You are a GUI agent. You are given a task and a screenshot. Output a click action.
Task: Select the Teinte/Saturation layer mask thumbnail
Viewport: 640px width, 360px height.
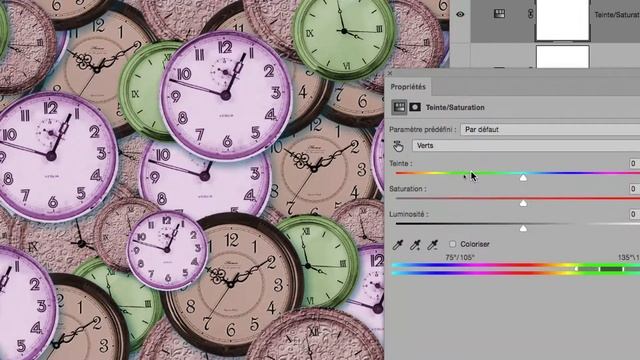[x=562, y=19]
